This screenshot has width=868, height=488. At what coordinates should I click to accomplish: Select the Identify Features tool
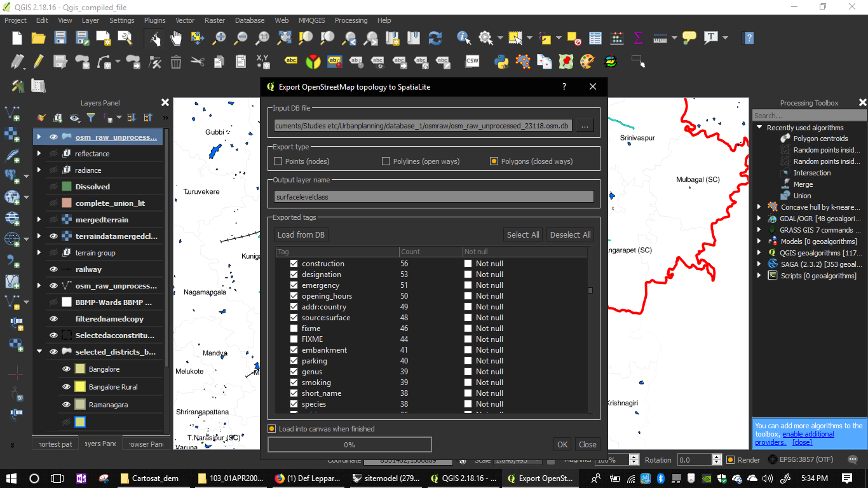[464, 38]
